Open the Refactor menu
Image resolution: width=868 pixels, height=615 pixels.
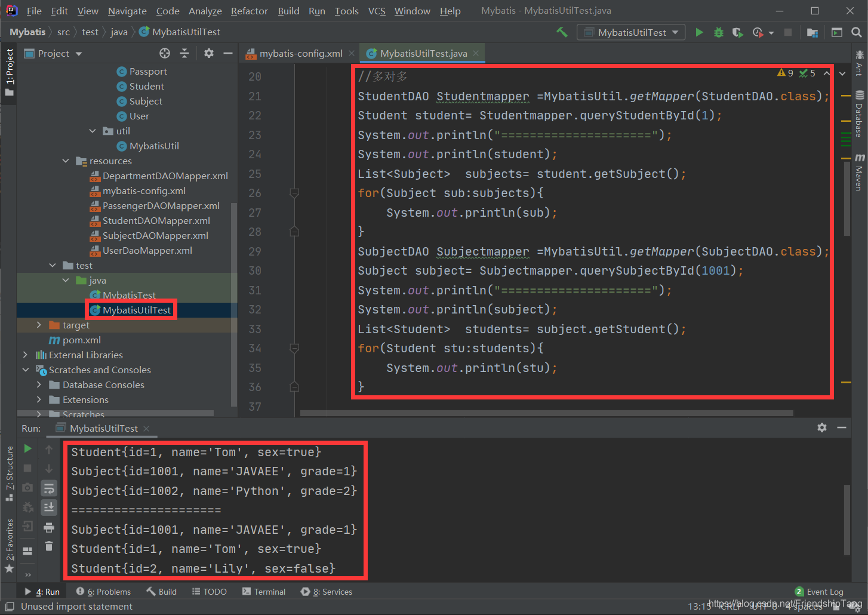(x=250, y=11)
